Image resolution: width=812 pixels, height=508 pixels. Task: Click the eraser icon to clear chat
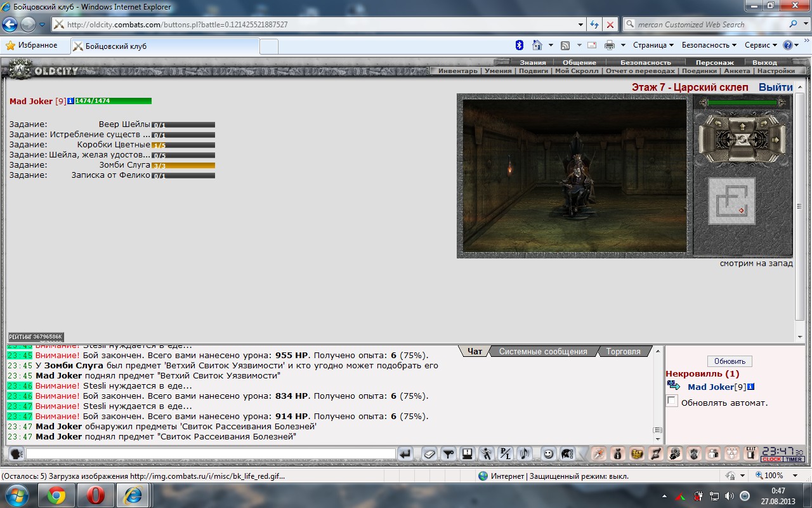pyautogui.click(x=430, y=454)
